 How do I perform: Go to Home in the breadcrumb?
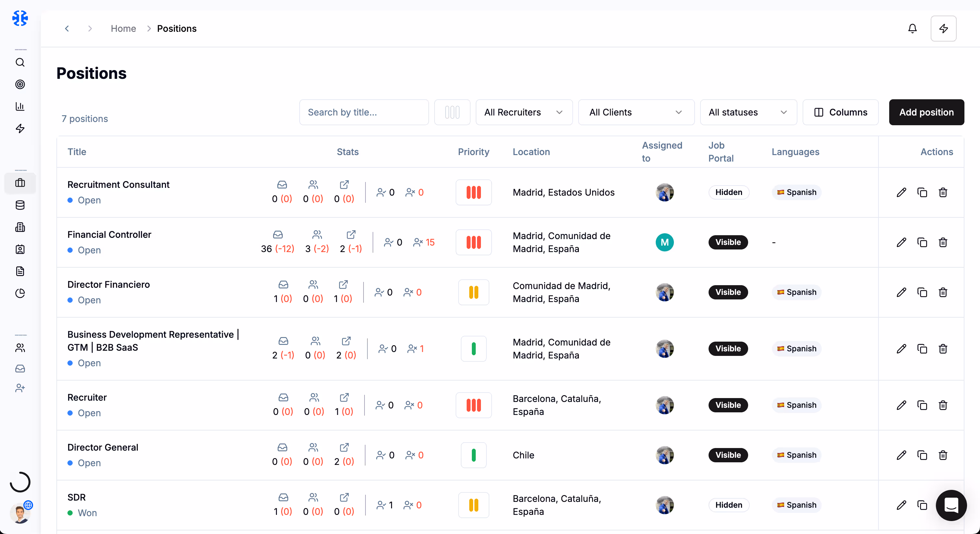pyautogui.click(x=123, y=29)
